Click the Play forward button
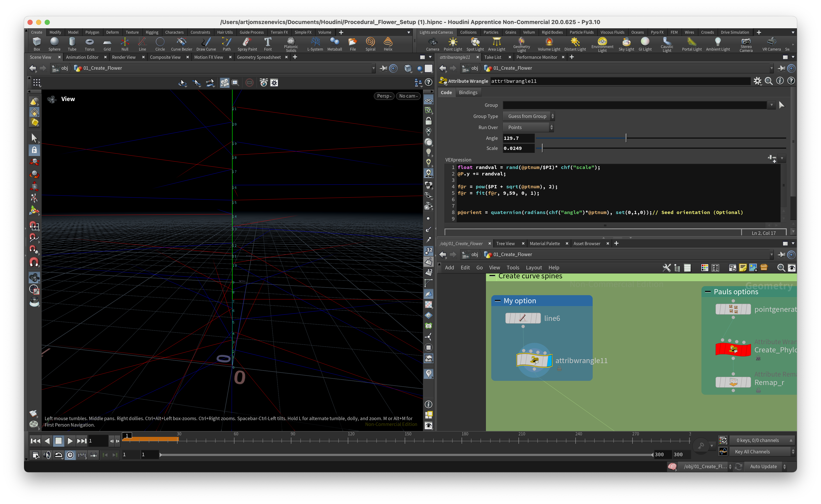 point(70,441)
